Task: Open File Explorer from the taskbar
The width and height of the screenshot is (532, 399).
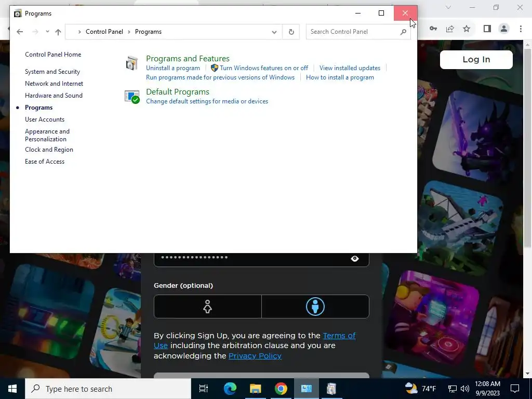Action: click(255, 389)
